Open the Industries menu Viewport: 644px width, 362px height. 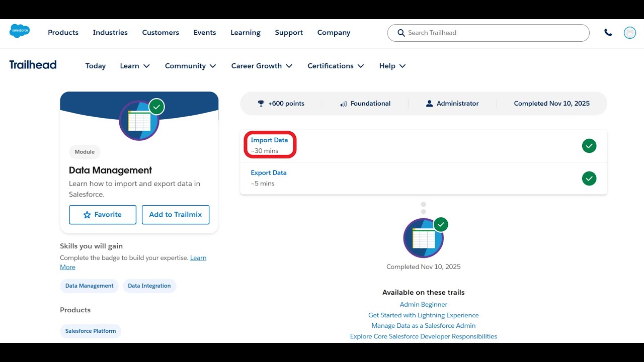(x=110, y=33)
